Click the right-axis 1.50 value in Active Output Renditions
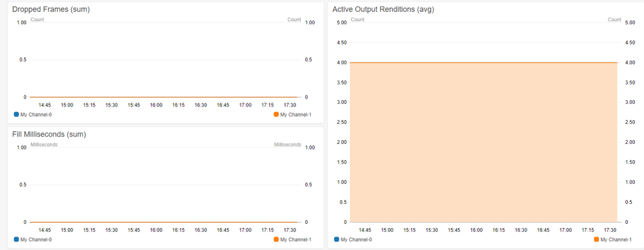Viewport: 644px width, 250px height. click(631, 162)
